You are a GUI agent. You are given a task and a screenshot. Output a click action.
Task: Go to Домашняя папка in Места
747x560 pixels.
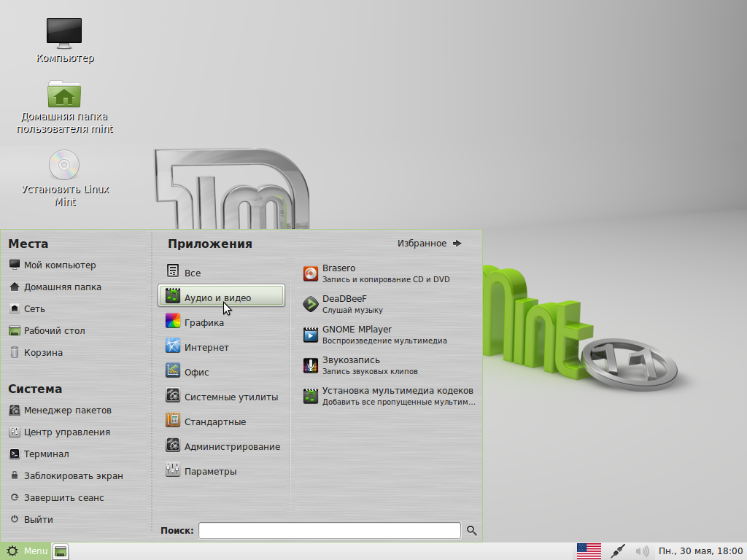(55, 287)
